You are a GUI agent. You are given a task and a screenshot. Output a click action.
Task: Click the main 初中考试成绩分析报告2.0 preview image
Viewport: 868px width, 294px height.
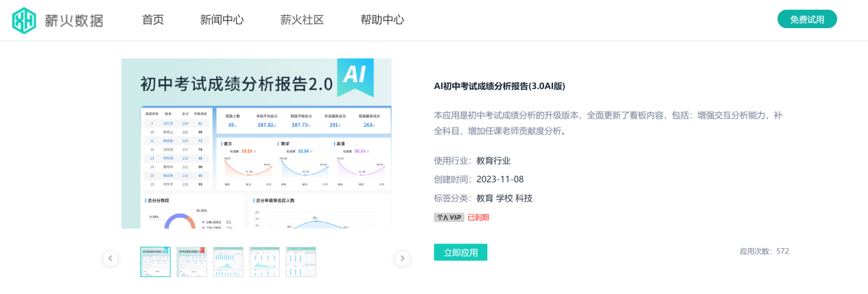coord(257,143)
